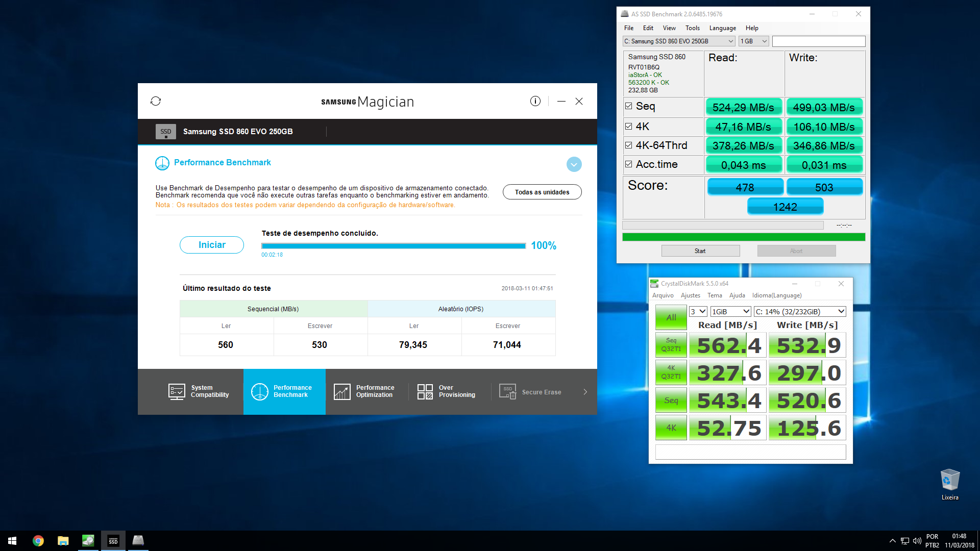Open the info icon in Samsung Magician
This screenshot has width=980, height=551.
tap(535, 101)
